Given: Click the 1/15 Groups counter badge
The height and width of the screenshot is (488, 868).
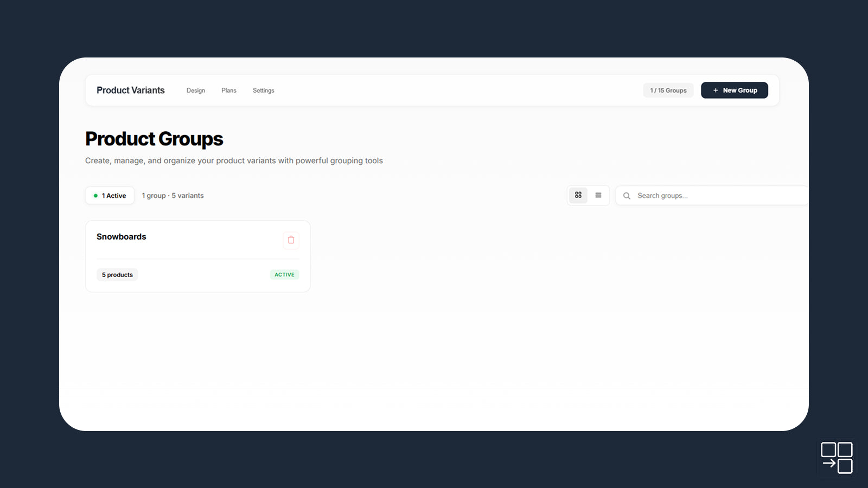Looking at the screenshot, I should pos(668,90).
